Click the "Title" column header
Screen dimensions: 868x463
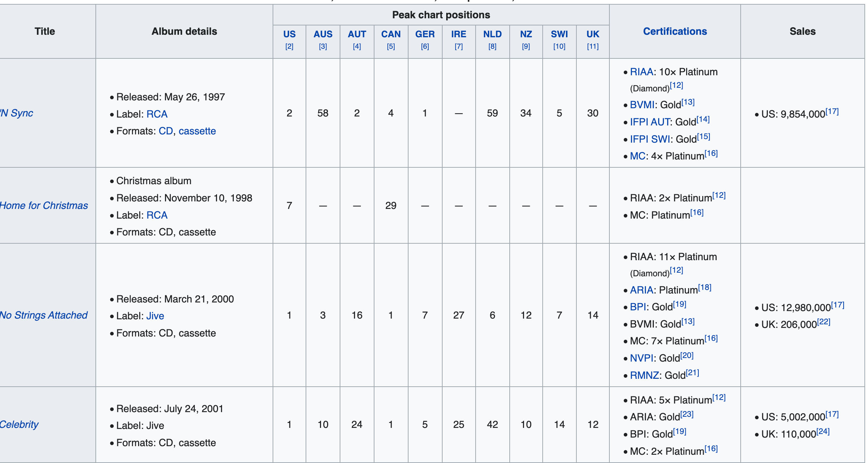[45, 32]
